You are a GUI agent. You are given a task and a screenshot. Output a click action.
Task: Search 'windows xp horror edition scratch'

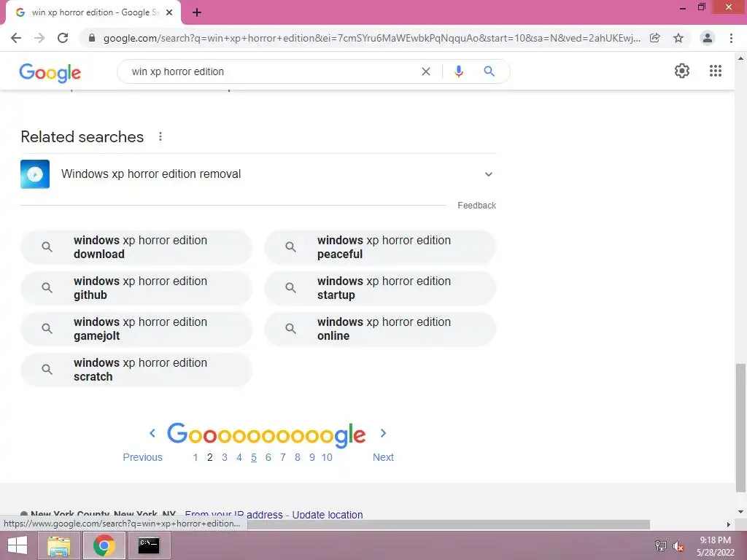tap(136, 370)
